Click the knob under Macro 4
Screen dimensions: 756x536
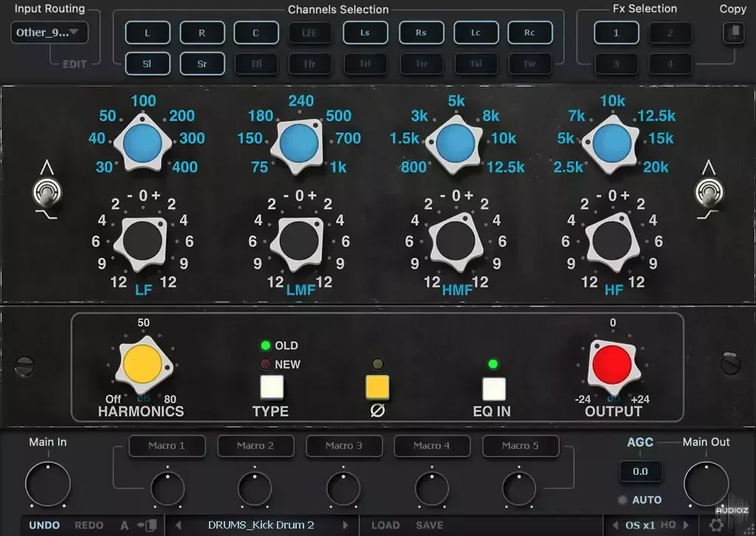[x=432, y=489]
